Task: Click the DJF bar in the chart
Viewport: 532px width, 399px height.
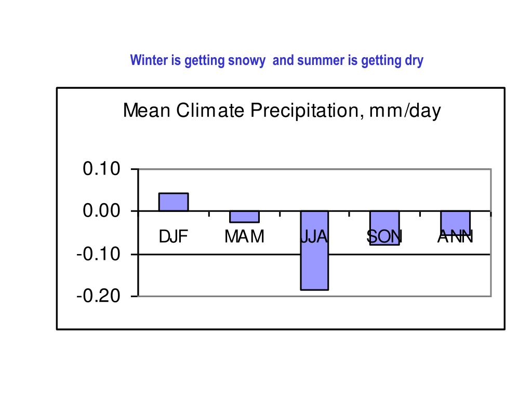Action: (x=174, y=202)
